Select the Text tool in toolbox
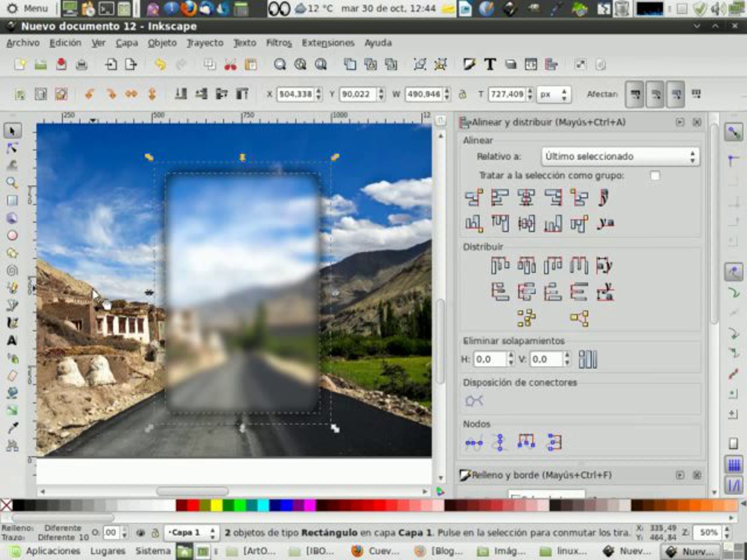The height and width of the screenshot is (560, 747). (12, 341)
